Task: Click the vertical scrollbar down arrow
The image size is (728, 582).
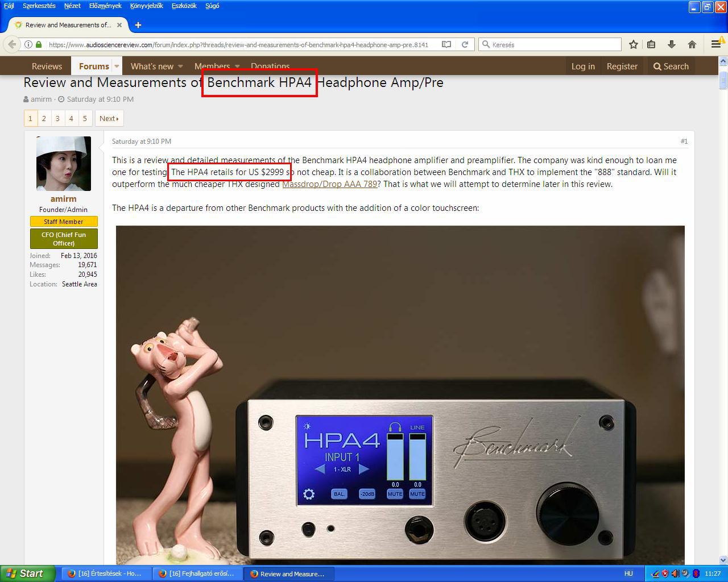Action: [723, 560]
